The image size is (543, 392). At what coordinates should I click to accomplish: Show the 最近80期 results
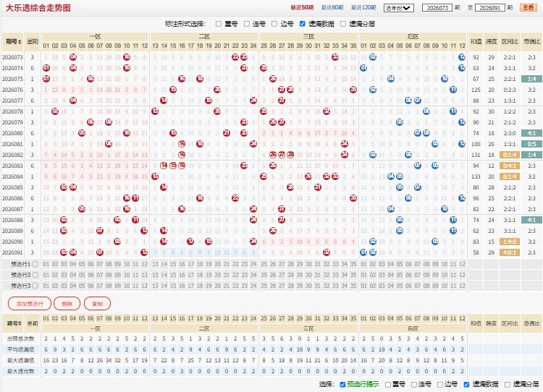tap(332, 8)
